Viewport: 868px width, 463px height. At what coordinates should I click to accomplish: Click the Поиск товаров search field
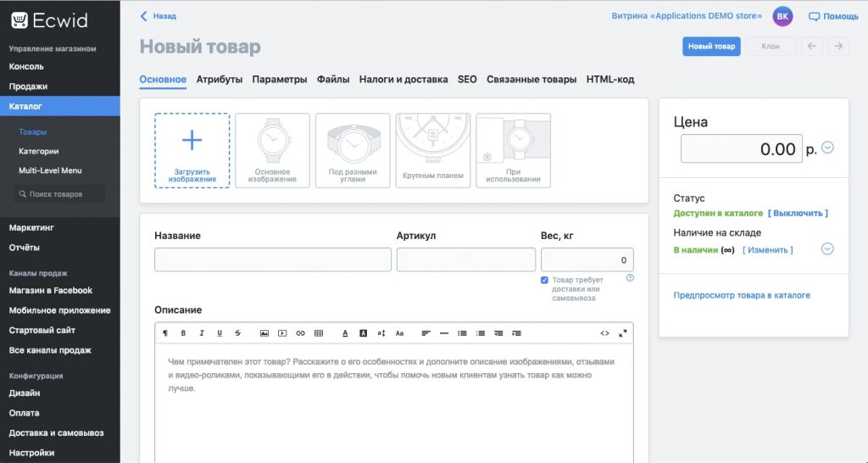tap(58, 194)
